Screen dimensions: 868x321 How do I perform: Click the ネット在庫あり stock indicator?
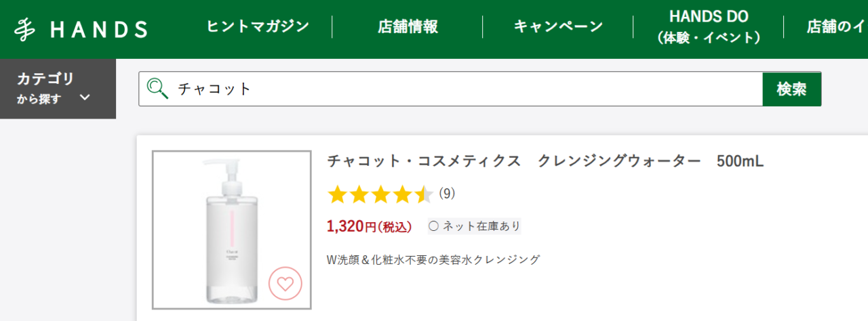474,226
